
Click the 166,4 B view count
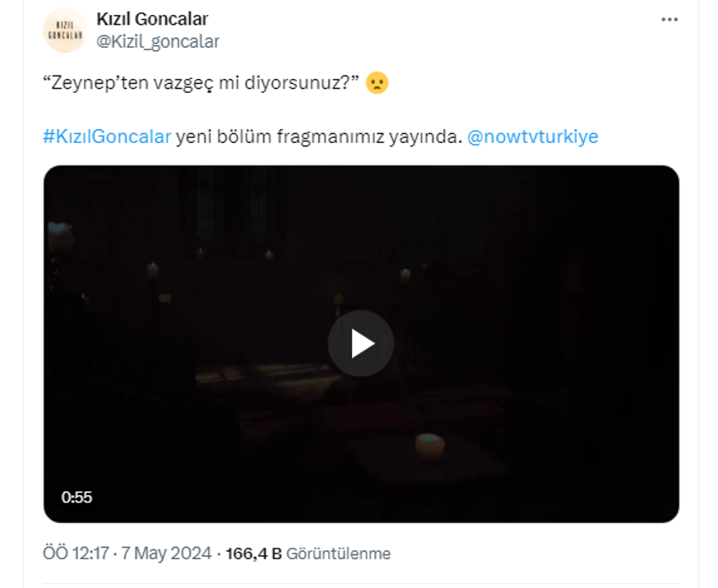coord(254,553)
